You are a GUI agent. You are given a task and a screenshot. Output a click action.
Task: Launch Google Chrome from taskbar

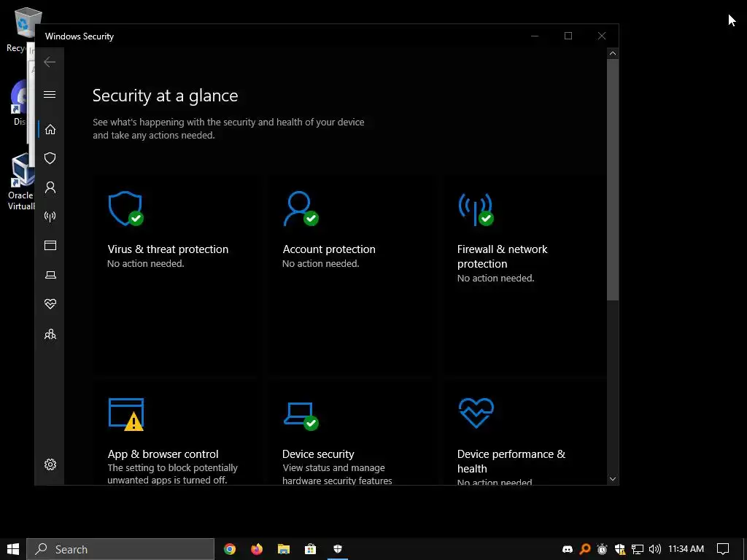click(x=230, y=549)
